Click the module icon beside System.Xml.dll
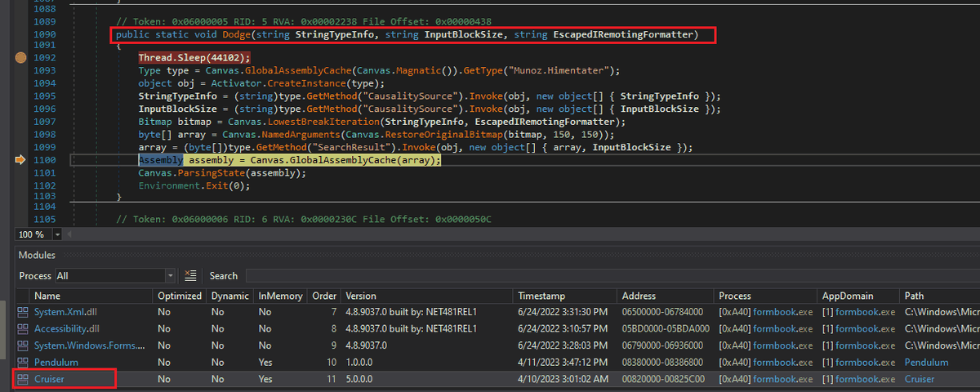The height and width of the screenshot is (392, 980). click(x=22, y=313)
